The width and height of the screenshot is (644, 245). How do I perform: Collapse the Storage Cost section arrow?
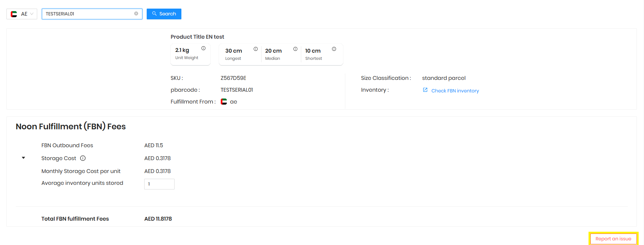coord(24,158)
